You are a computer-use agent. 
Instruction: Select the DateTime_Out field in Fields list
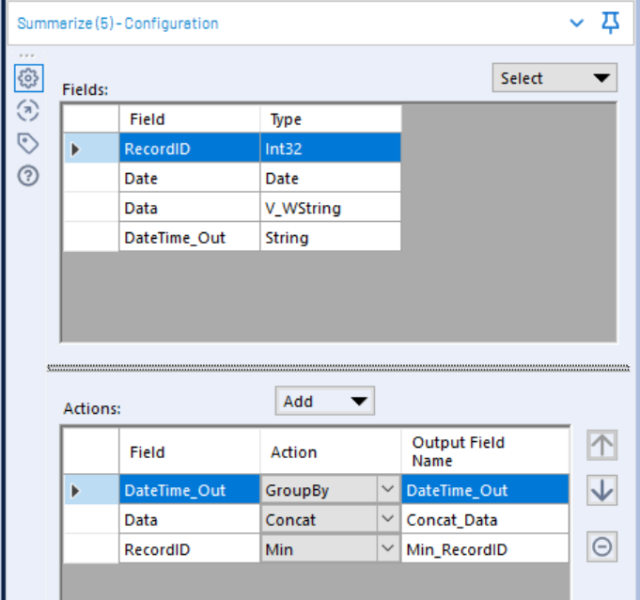(232, 238)
